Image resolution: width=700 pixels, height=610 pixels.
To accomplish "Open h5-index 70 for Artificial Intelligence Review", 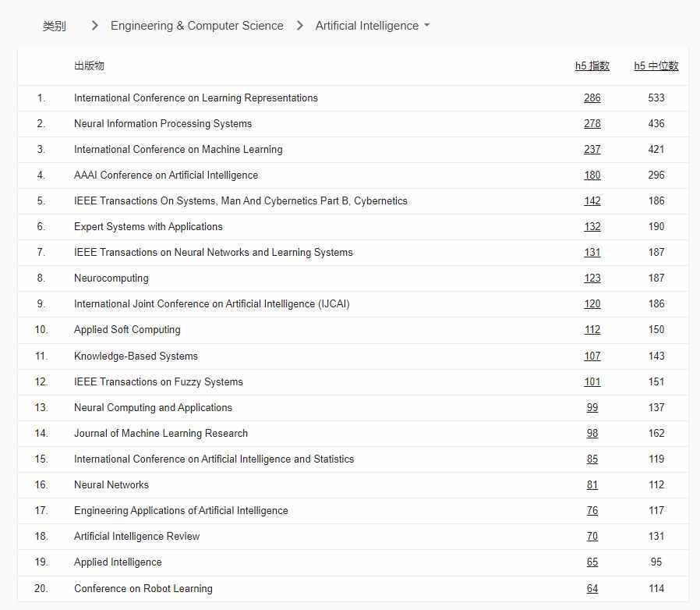I will 592,536.
